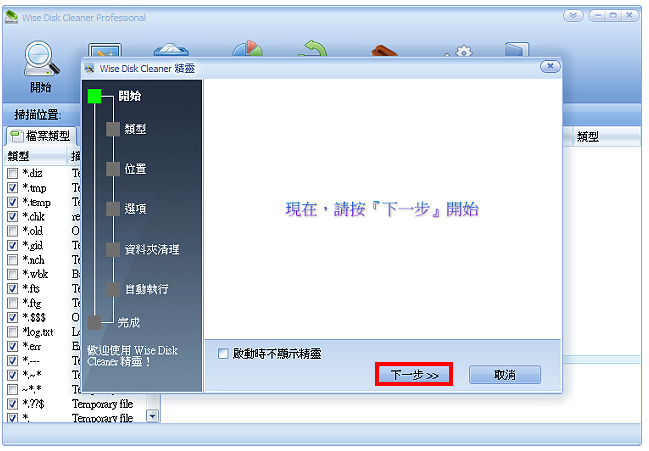
Task: Close the Wise Disk Cleaner 精靈 dialog
Action: pos(550,66)
